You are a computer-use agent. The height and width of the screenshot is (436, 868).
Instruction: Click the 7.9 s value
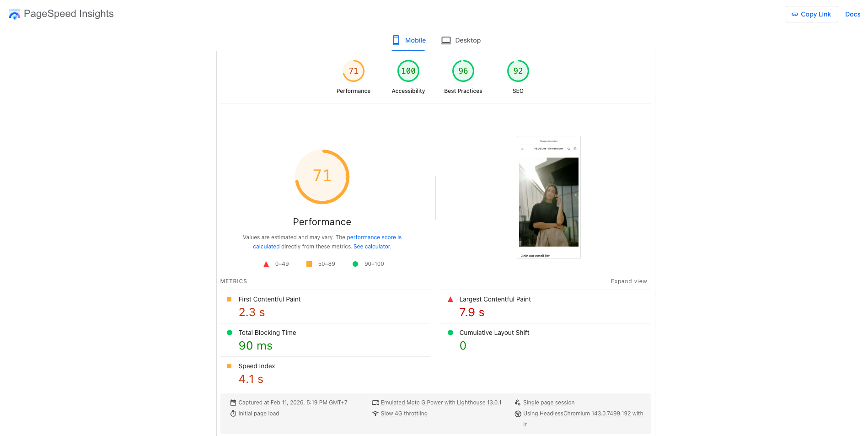(472, 312)
